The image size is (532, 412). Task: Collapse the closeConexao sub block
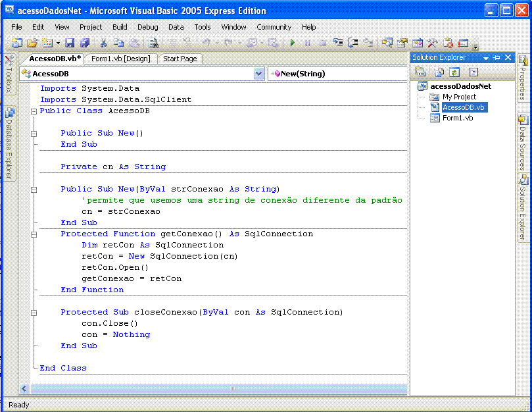34,313
